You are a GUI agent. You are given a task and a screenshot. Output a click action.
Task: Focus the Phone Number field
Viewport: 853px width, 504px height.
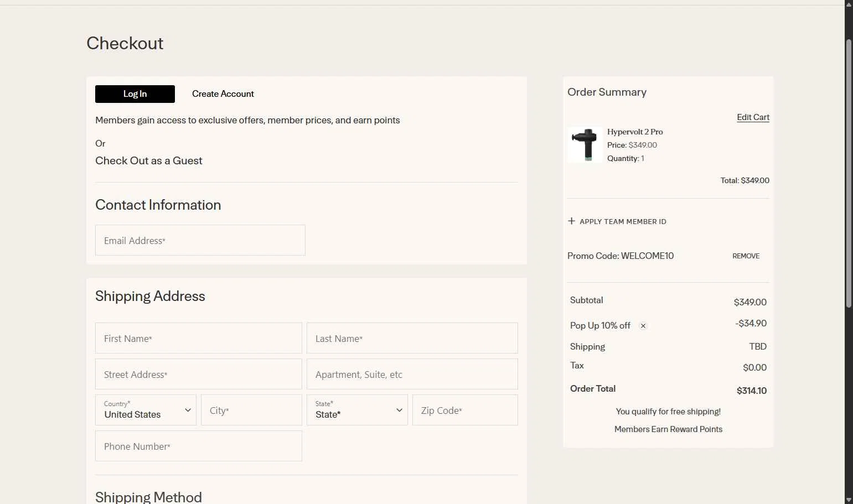pos(199,446)
